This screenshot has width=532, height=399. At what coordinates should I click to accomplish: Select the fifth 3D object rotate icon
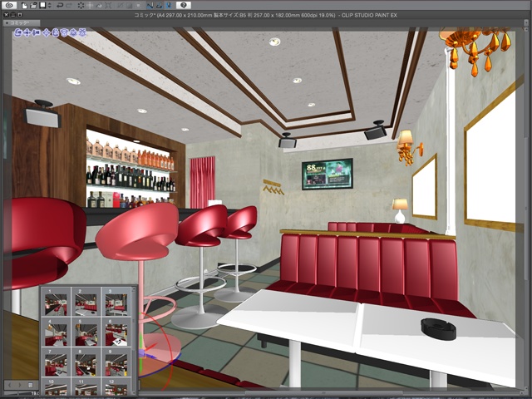[x=56, y=32]
